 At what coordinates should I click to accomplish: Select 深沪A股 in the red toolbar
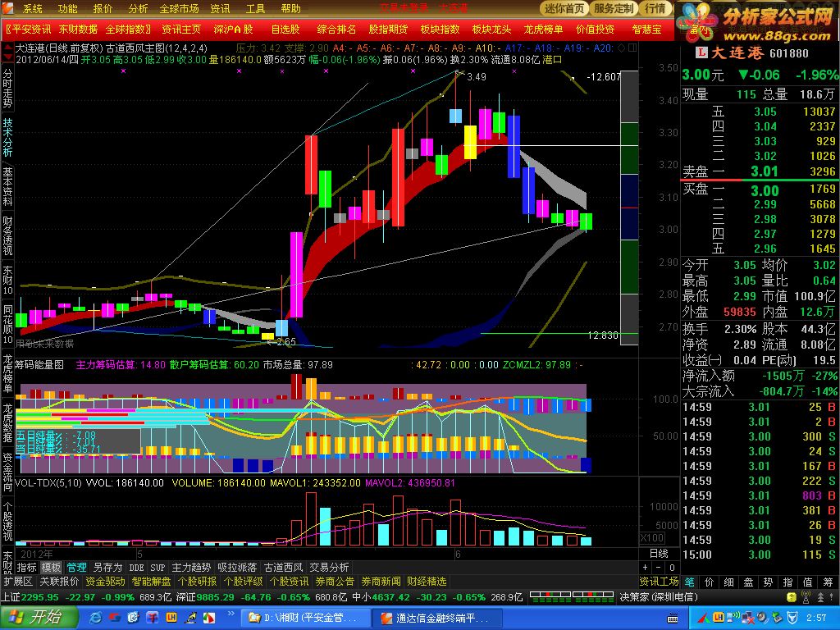coord(233,29)
